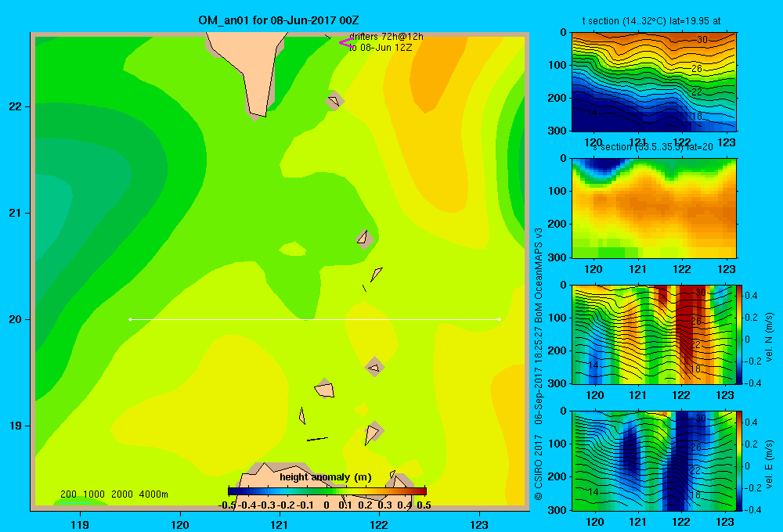Screen dimensions: 783x532
Task: Click the -0.4 tick on the vel. E scale
Action: tap(753, 509)
